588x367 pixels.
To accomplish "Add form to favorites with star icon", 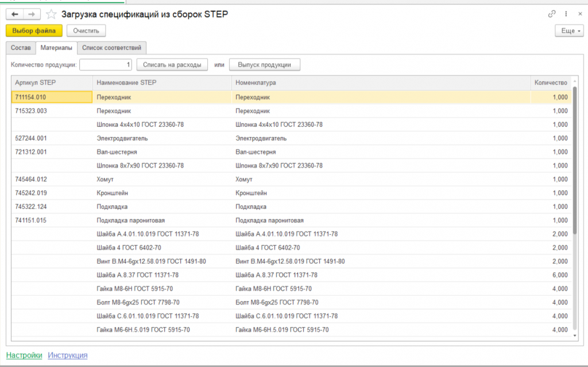I will pyautogui.click(x=51, y=14).
